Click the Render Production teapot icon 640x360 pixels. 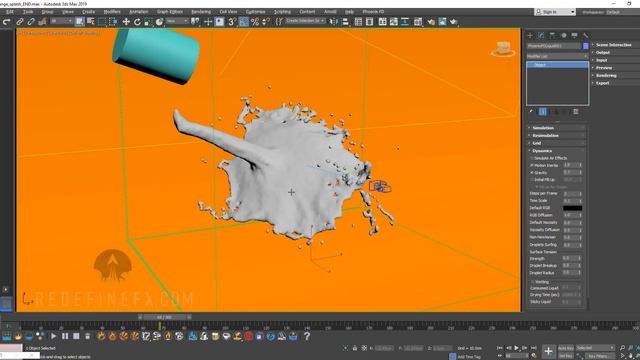point(453,22)
